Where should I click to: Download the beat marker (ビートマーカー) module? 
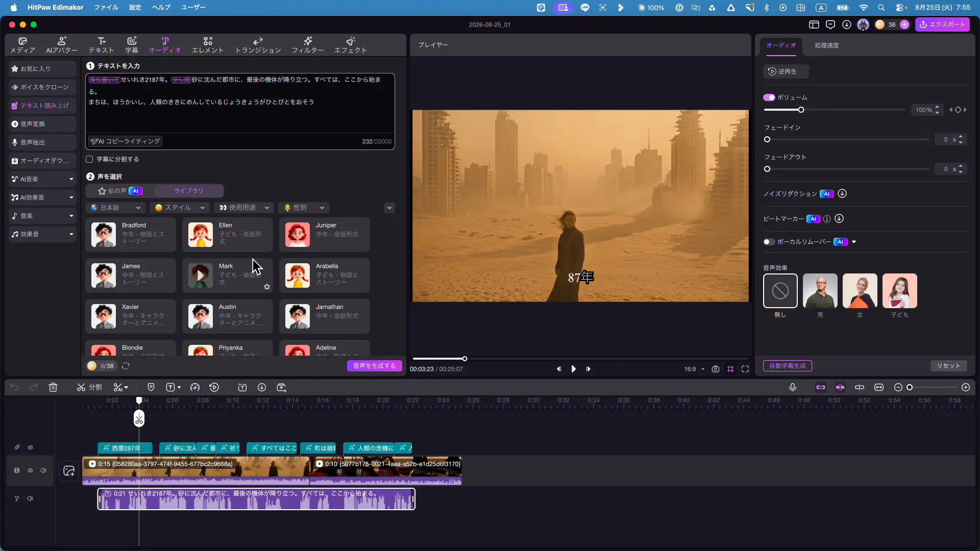839,219
